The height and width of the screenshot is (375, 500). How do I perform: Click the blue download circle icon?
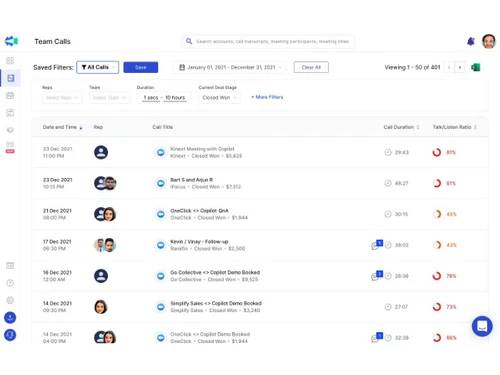[x=10, y=318]
